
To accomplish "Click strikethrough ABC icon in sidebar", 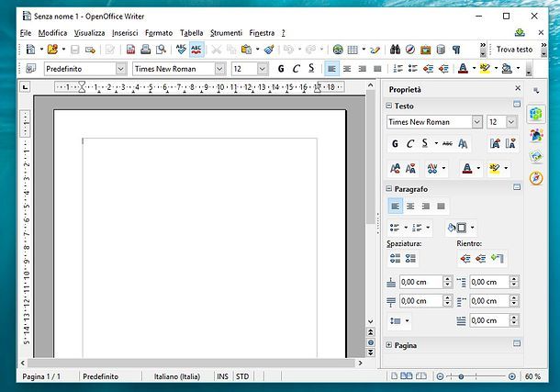I will click(447, 143).
